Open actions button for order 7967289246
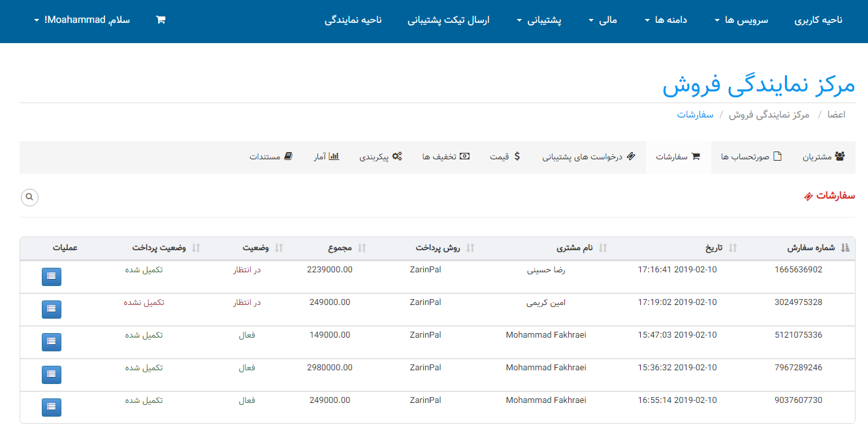The image size is (868, 433). coord(52,375)
